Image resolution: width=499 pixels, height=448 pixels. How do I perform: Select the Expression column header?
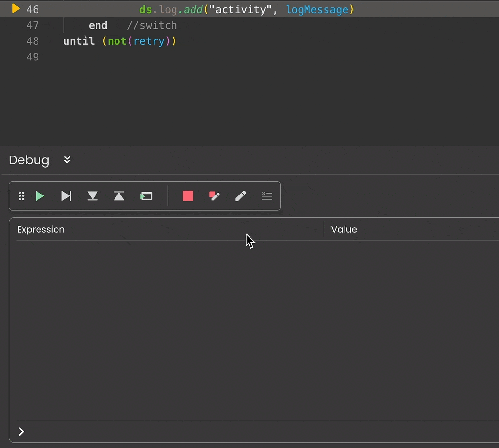click(x=41, y=229)
